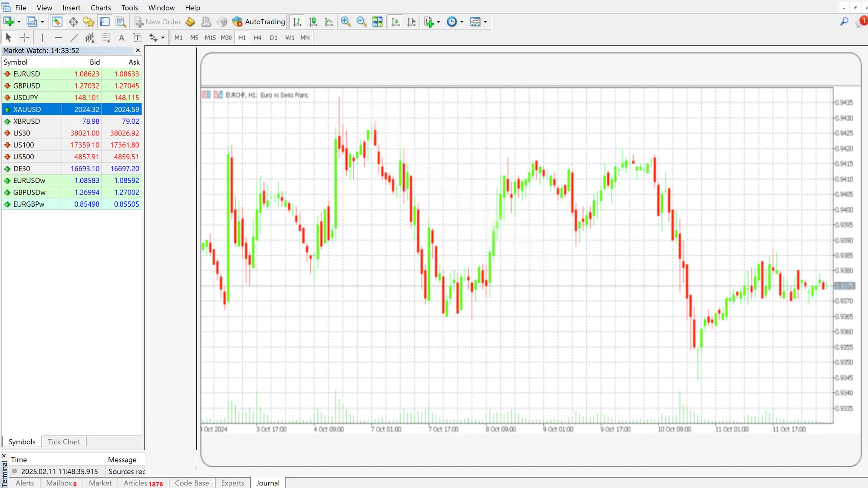Enable tiled chart windows arrangement

click(x=378, y=21)
